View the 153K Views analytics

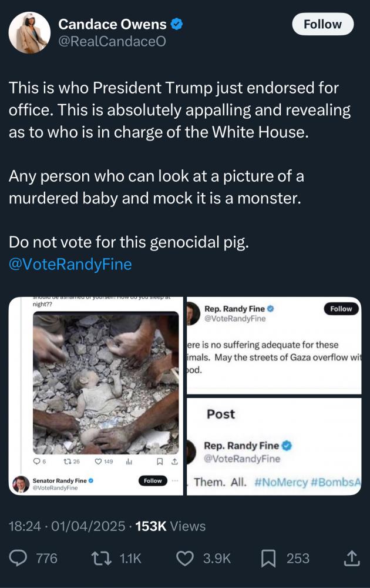coord(170,526)
